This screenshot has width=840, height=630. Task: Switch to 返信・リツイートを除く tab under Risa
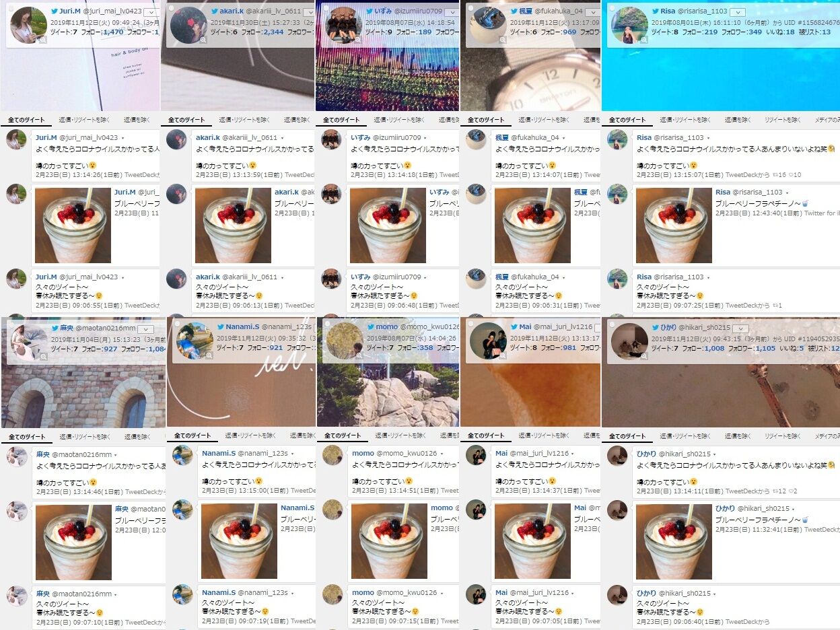pos(685,120)
